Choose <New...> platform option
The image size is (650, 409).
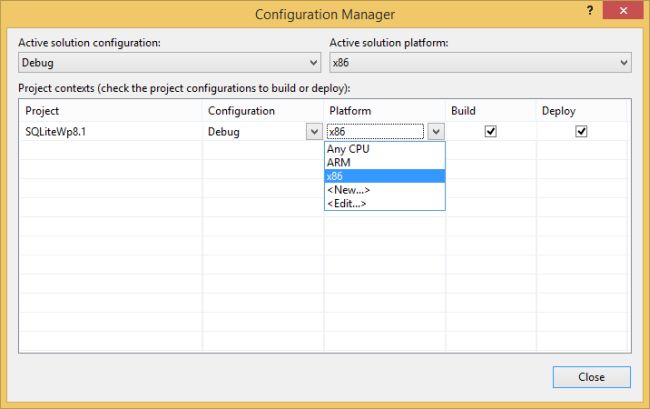pyautogui.click(x=348, y=190)
